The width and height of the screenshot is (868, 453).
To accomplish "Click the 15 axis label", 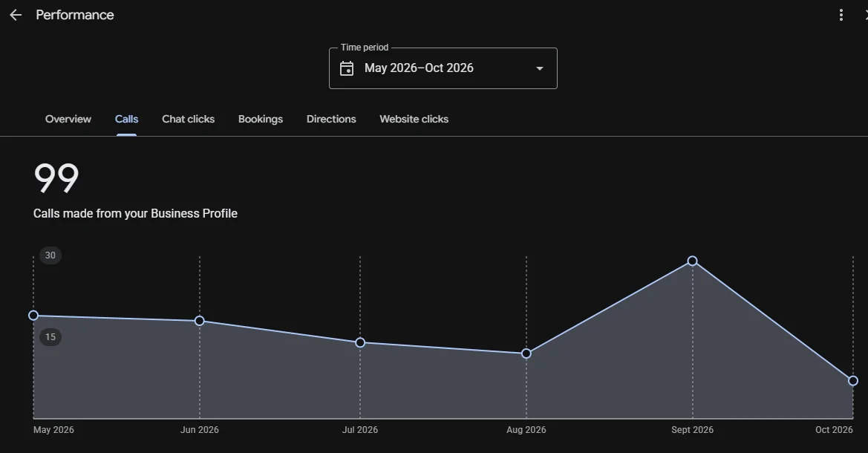I will point(50,336).
